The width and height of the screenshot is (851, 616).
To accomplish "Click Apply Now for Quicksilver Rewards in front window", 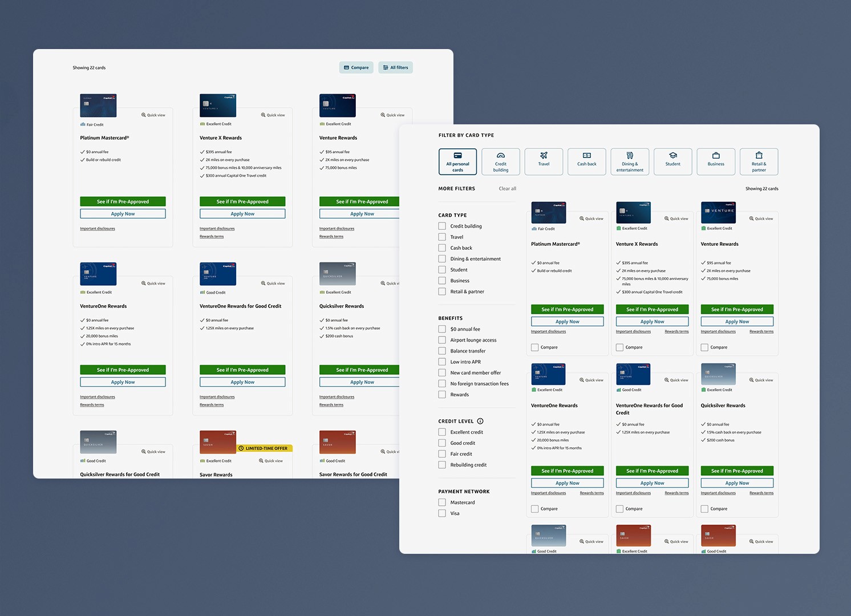I will coord(737,483).
